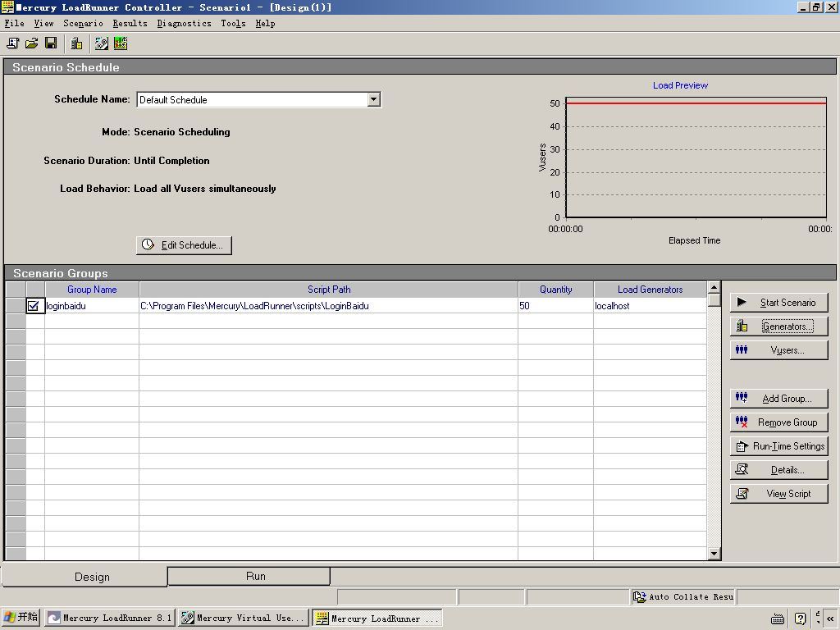Open the Tools menu
This screenshot has height=630, width=840.
[233, 23]
